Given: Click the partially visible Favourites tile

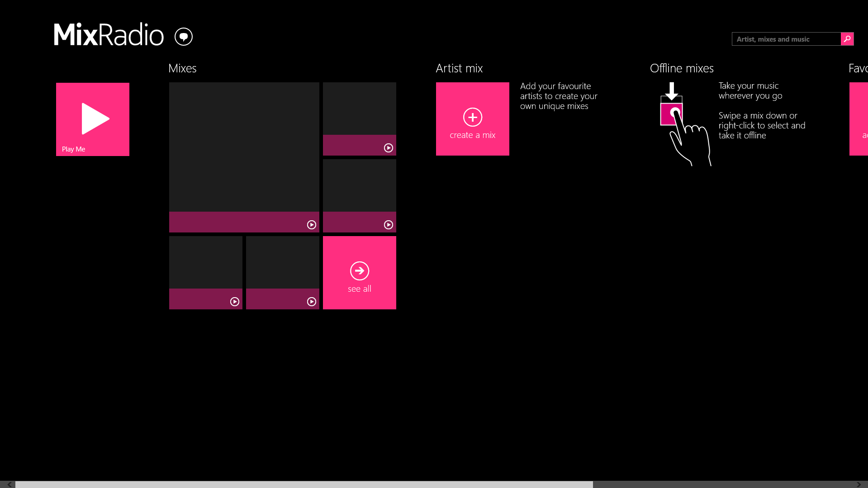Looking at the screenshot, I should [x=859, y=119].
